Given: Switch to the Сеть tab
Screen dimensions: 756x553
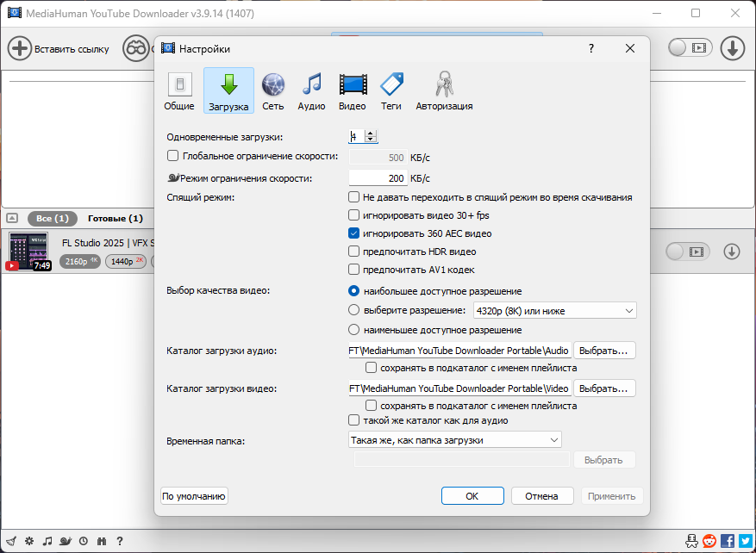Looking at the screenshot, I should [273, 91].
